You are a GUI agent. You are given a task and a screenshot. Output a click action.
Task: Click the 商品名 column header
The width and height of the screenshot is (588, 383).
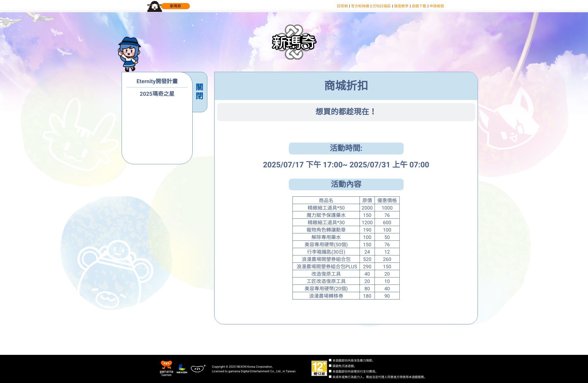pyautogui.click(x=326, y=200)
